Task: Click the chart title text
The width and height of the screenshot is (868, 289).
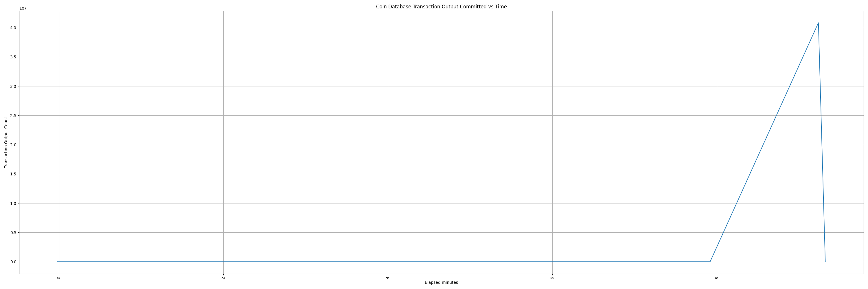Action: (x=441, y=7)
